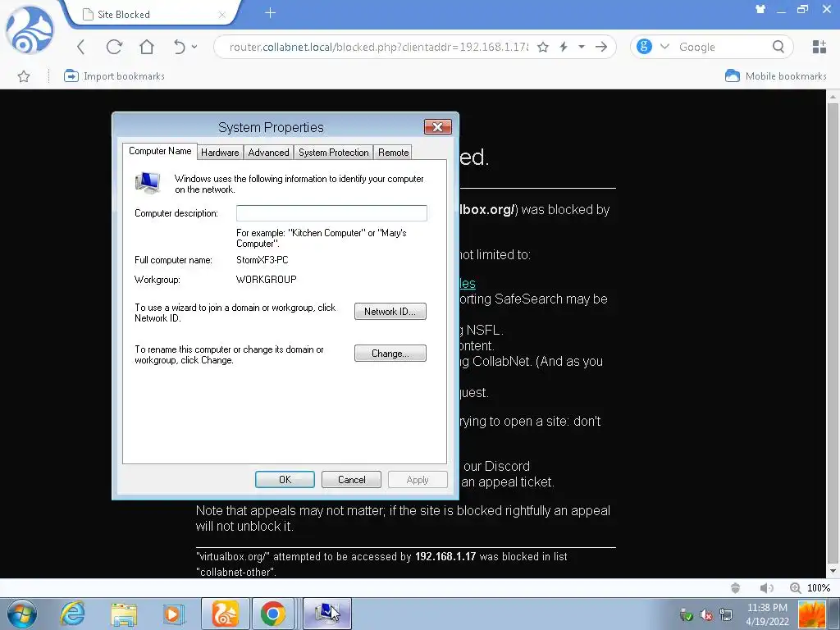Switch to the System Protection tab
The height and width of the screenshot is (630, 840).
pos(333,153)
